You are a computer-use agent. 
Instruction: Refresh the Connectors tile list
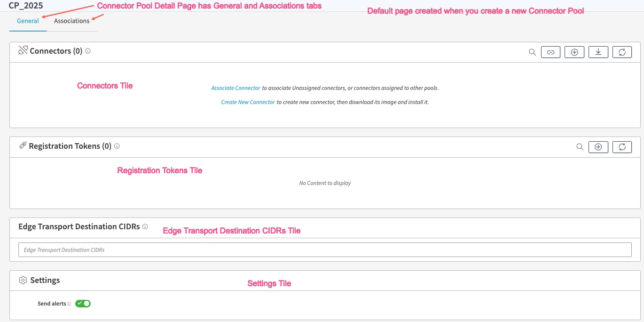click(x=622, y=52)
